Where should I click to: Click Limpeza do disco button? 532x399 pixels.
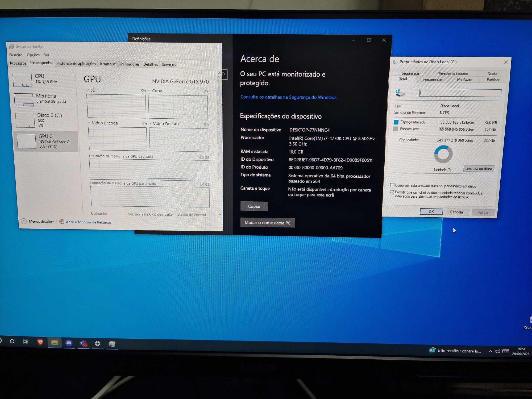[479, 169]
